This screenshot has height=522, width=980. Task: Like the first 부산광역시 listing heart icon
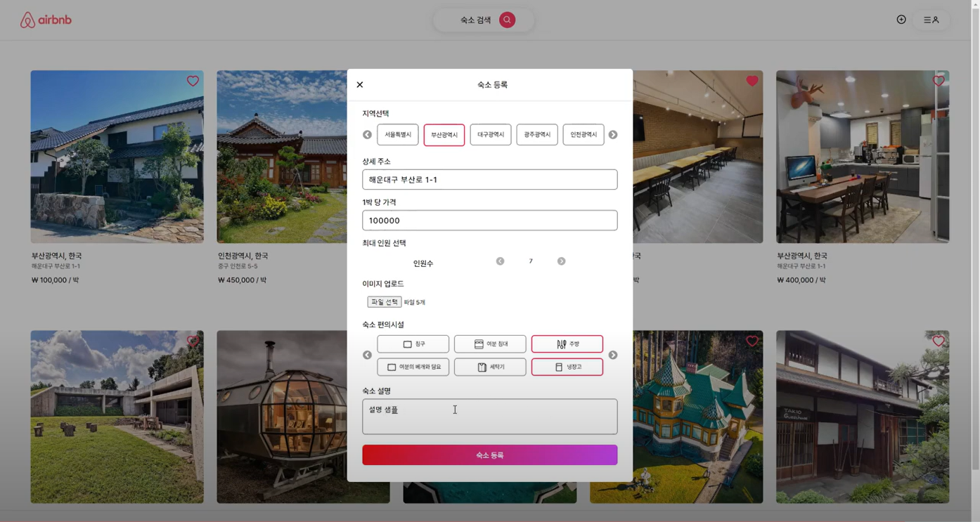pyautogui.click(x=193, y=81)
